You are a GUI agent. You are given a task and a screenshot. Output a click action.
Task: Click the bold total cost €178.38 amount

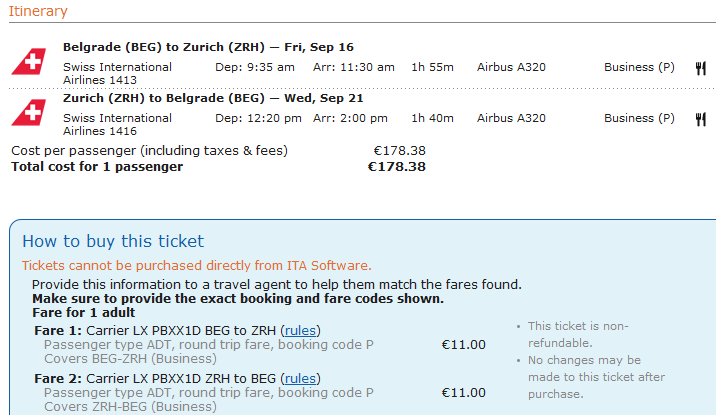click(396, 167)
